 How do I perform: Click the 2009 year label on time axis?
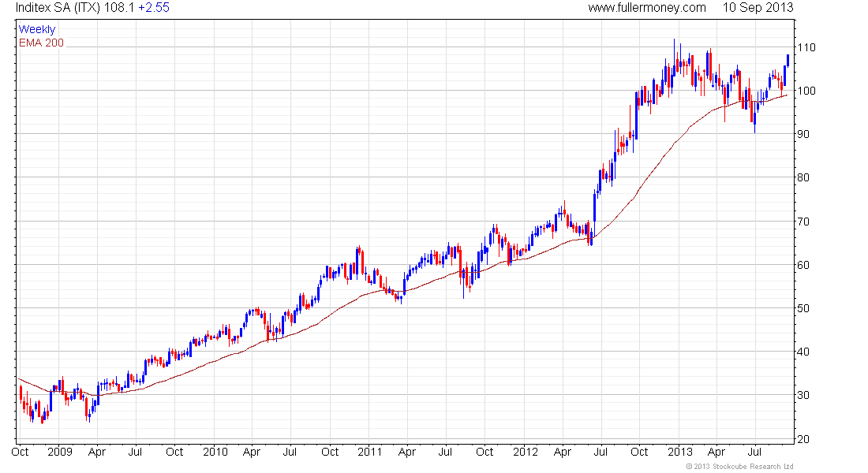pos(60,452)
